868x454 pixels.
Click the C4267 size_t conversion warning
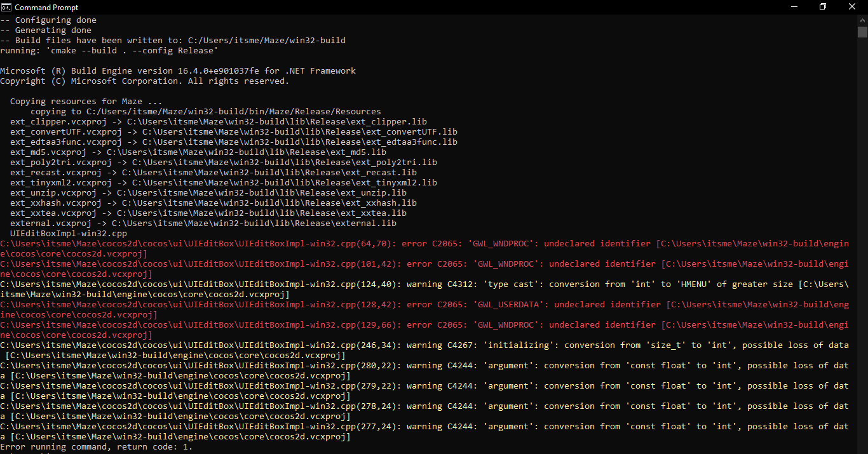click(x=424, y=345)
